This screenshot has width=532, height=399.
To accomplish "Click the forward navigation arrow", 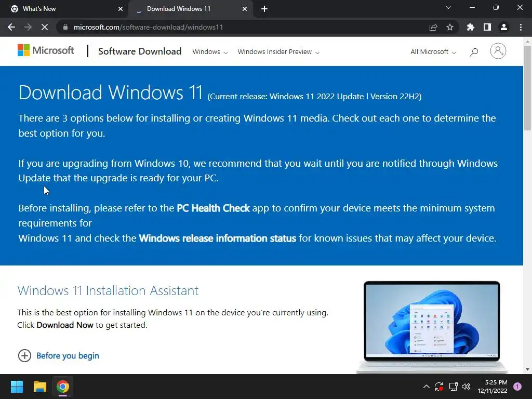I will coord(28,27).
